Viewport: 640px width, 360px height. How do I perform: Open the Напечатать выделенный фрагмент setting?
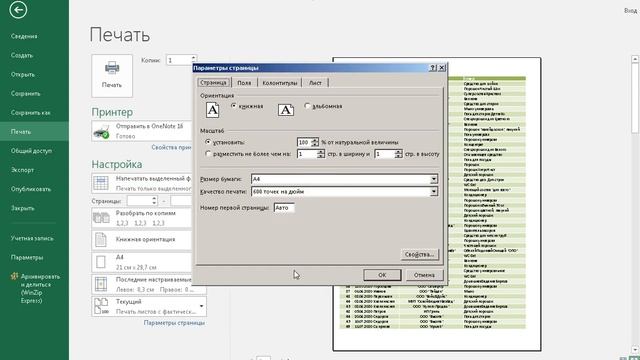142,183
